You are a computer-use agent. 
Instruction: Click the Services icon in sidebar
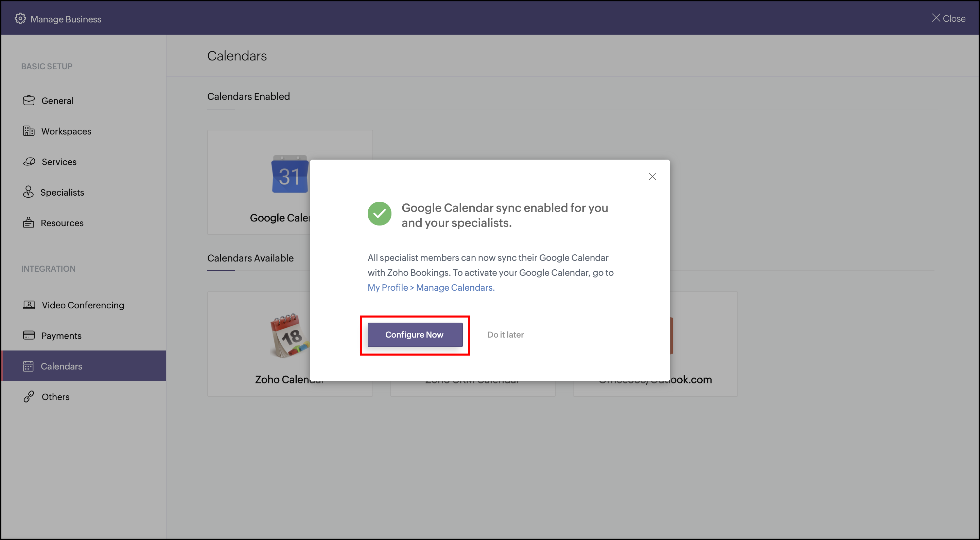click(29, 162)
